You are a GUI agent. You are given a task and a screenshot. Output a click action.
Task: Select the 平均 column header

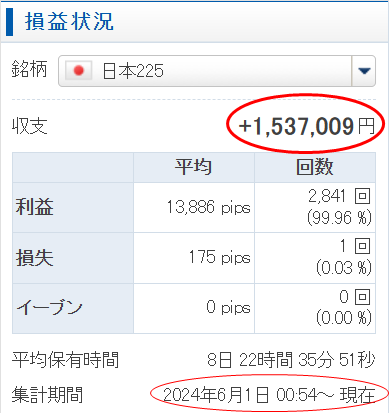tap(194, 167)
